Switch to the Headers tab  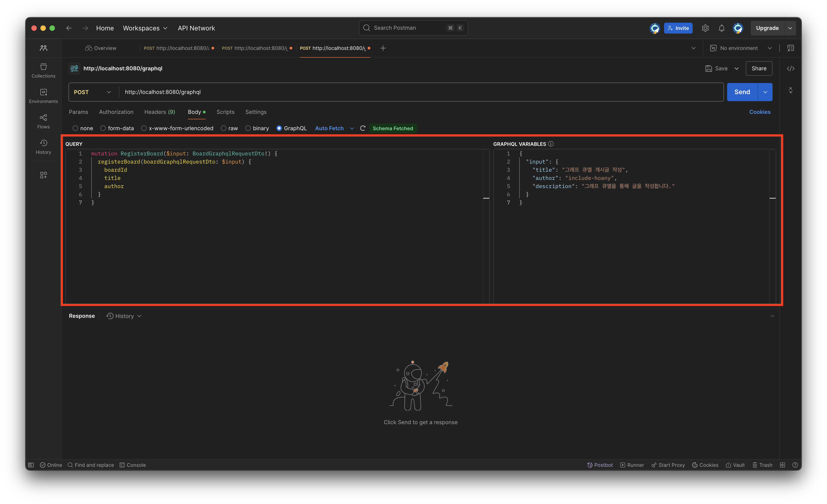[x=159, y=112]
